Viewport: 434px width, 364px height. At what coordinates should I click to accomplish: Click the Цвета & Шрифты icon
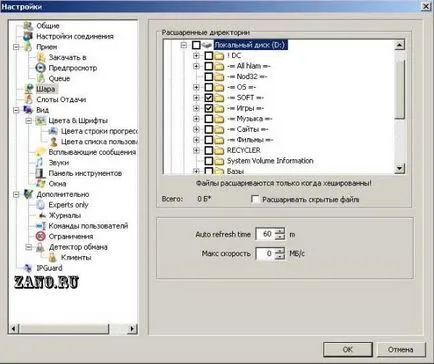[40, 120]
